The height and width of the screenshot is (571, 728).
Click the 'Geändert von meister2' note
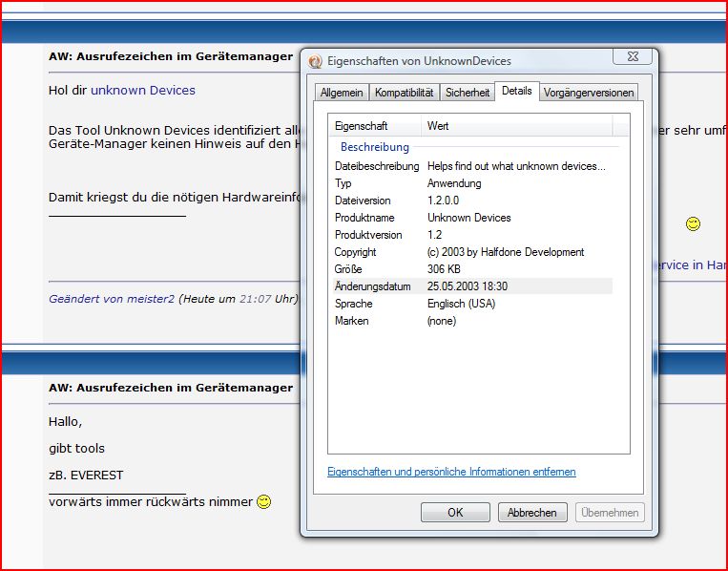(x=112, y=299)
